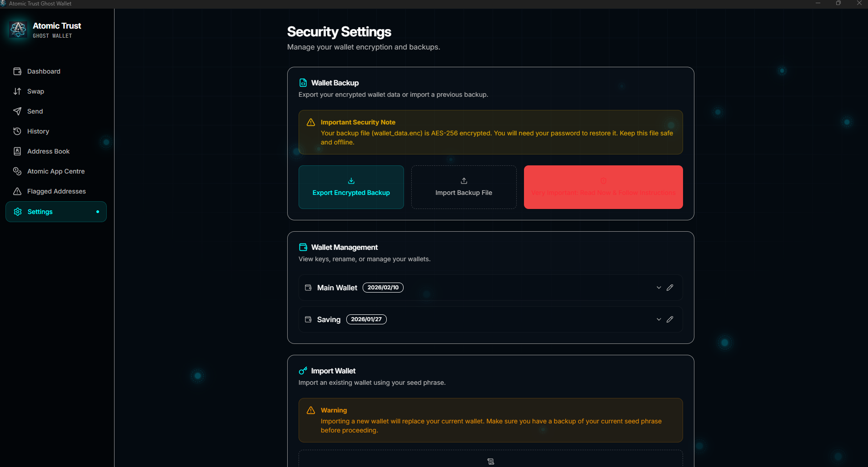This screenshot has width=868, height=467.
Task: Open the Dashboard page in the sidebar
Action: click(x=56, y=71)
